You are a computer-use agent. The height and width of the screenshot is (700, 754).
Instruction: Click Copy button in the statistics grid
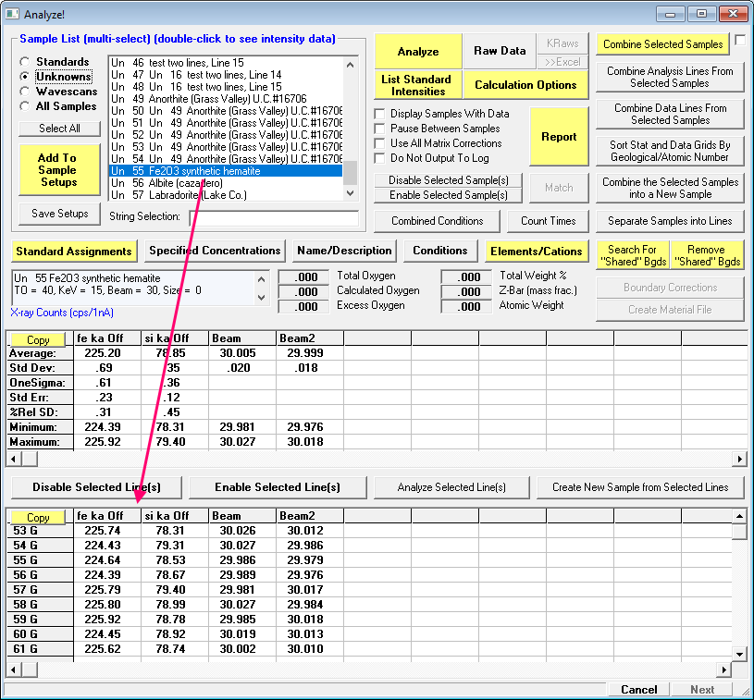tap(38, 340)
